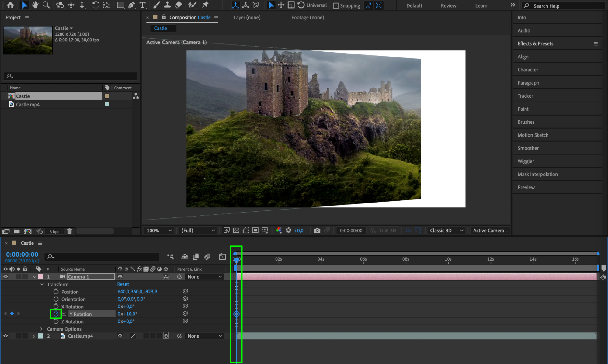
Task: Enable the Snapping checkbox
Action: (x=336, y=5)
